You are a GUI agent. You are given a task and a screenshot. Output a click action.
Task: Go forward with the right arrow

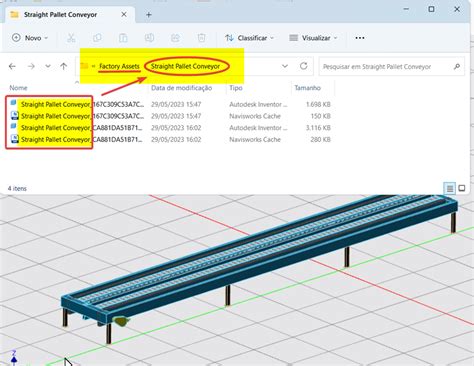(x=31, y=66)
